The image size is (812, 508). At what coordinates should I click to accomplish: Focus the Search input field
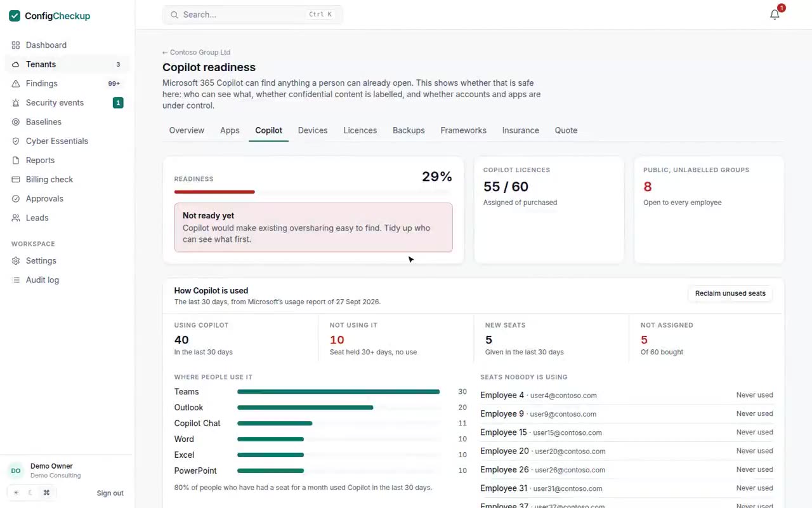[x=252, y=15]
